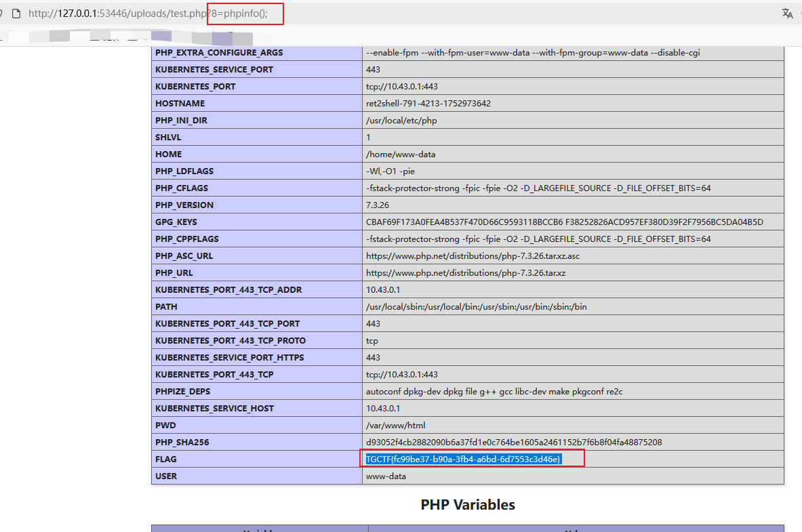Viewport: 802px width, 532px height.
Task: Click the PHP_VERSION value 7.3.26
Action: [x=378, y=205]
